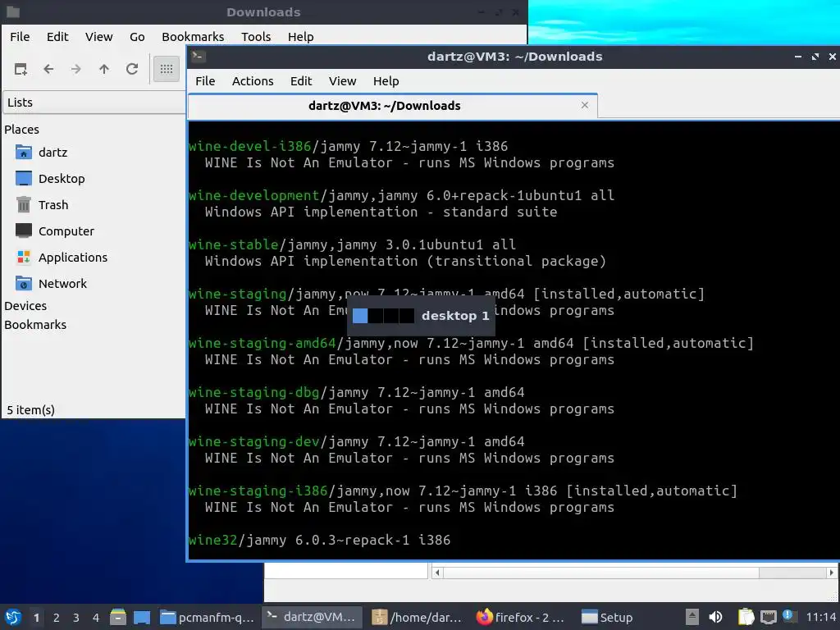Click the show desktop icon in panel

click(142, 617)
